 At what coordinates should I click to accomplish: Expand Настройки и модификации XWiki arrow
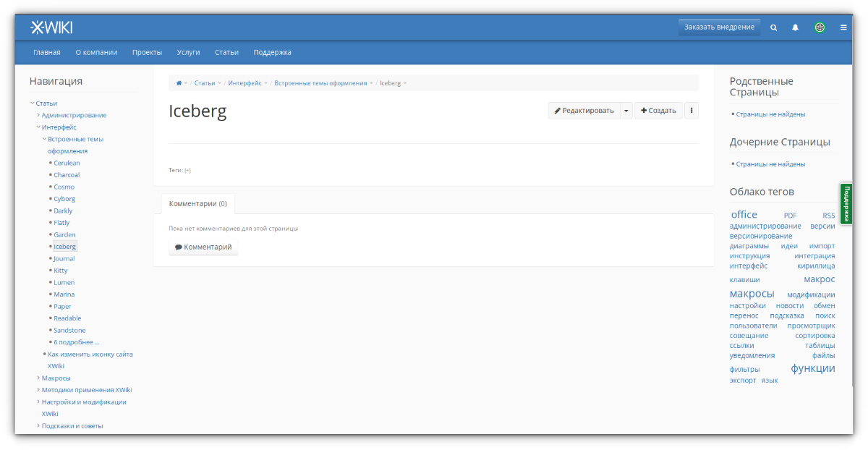38,402
